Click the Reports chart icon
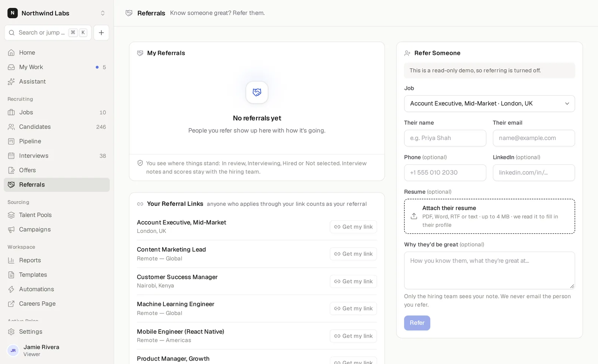 tap(11, 260)
